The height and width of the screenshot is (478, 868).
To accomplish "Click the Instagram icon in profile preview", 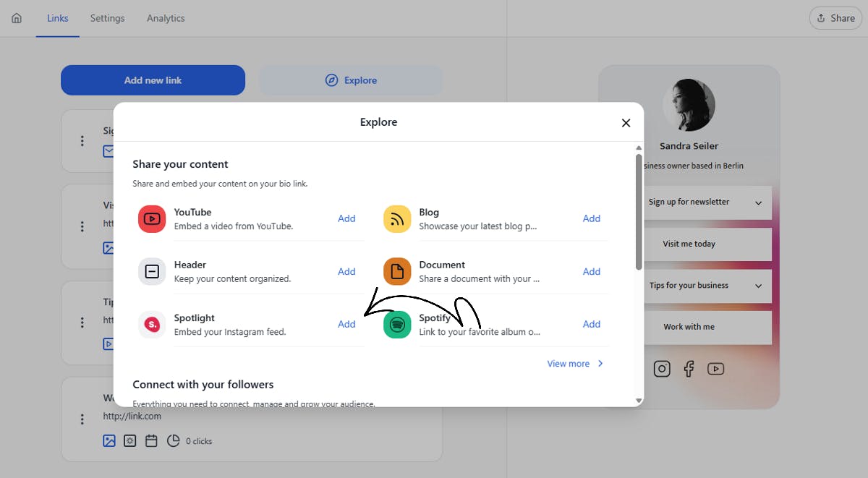I will [x=662, y=369].
